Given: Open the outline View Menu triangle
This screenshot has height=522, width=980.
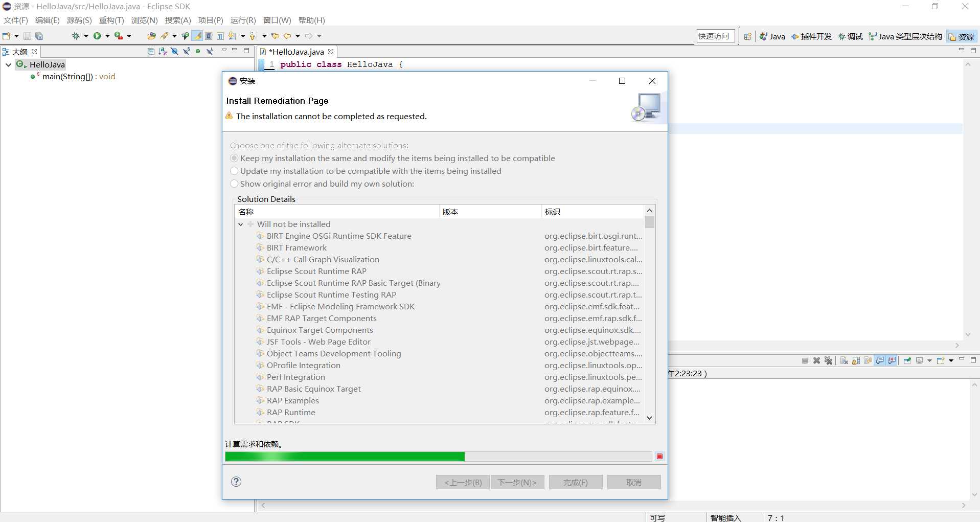Looking at the screenshot, I should pyautogui.click(x=224, y=50).
